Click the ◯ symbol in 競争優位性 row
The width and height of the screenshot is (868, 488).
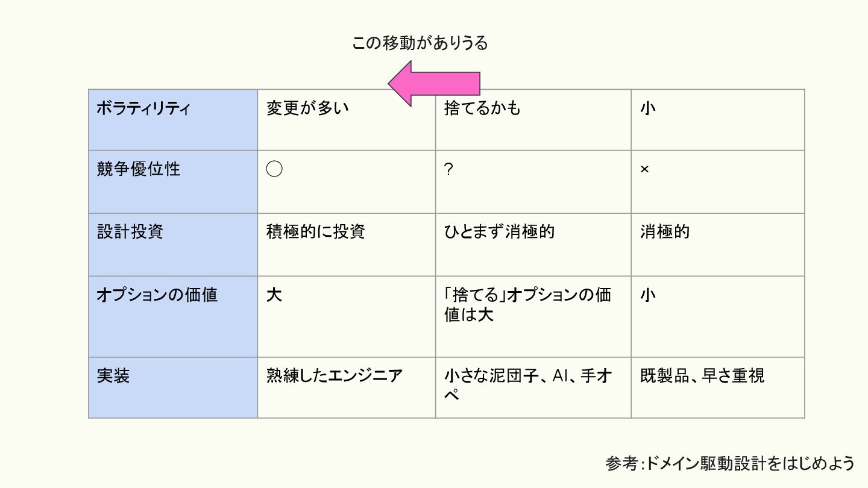[x=274, y=170]
